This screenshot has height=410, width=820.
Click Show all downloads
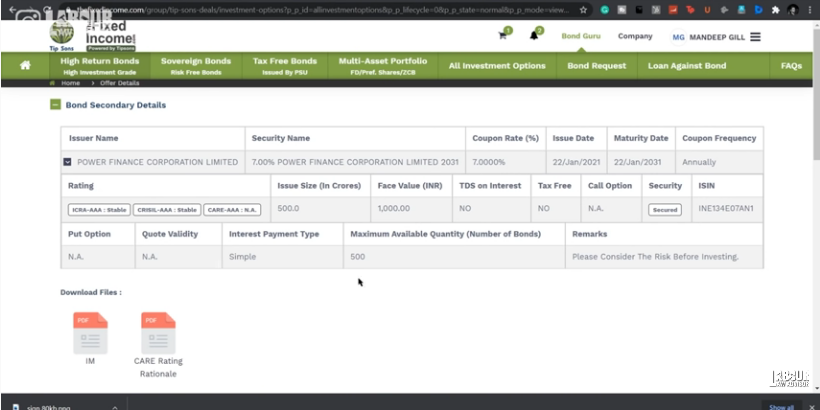pos(781,407)
